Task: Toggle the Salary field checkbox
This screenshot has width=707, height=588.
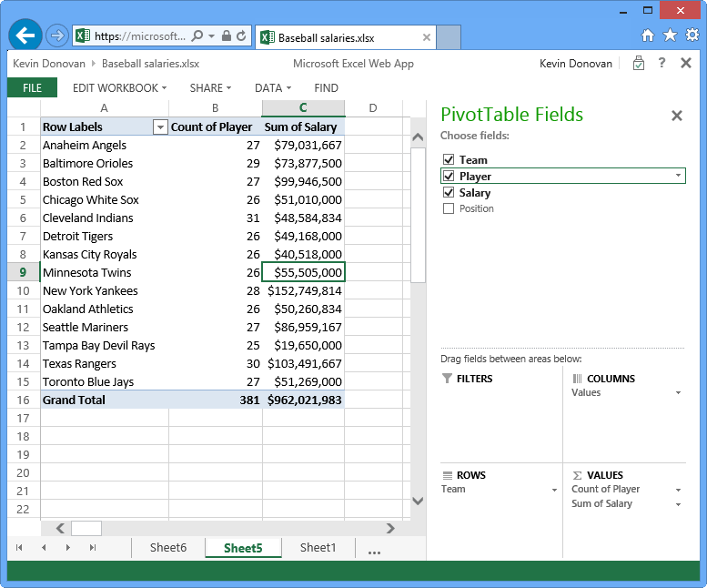Action: [448, 193]
